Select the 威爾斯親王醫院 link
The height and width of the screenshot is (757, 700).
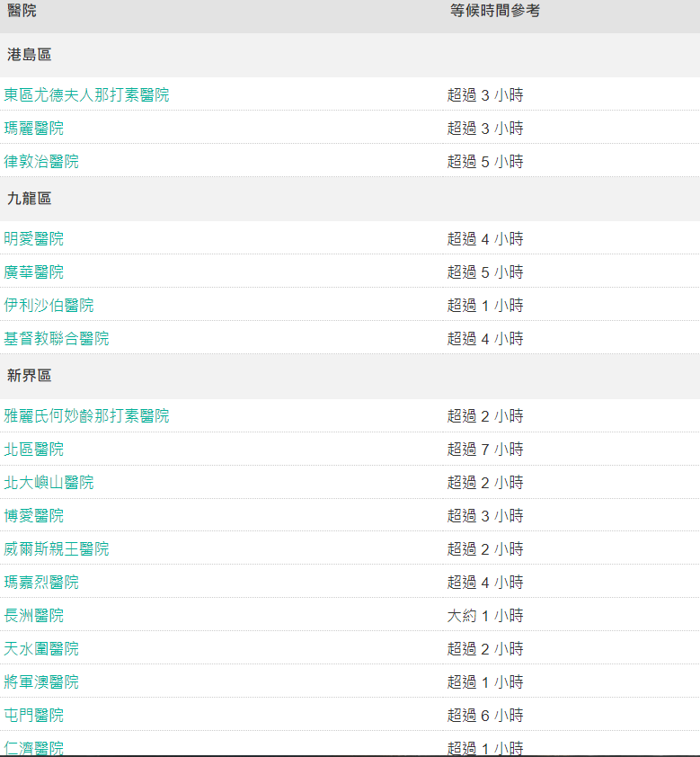[57, 548]
